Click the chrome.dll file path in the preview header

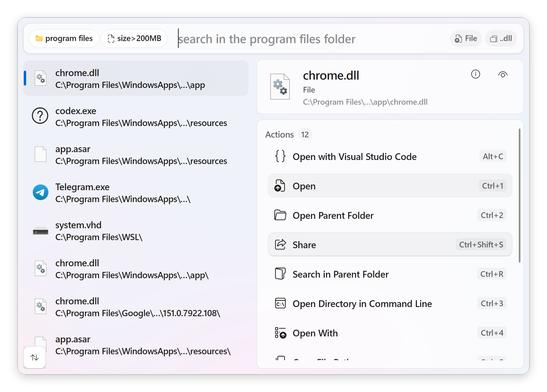pos(365,102)
